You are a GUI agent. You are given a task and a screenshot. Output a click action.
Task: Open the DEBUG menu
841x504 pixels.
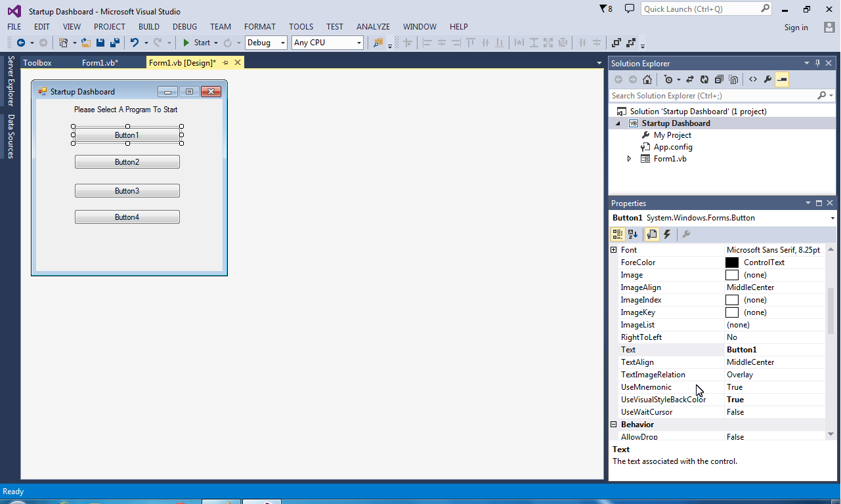(x=184, y=27)
